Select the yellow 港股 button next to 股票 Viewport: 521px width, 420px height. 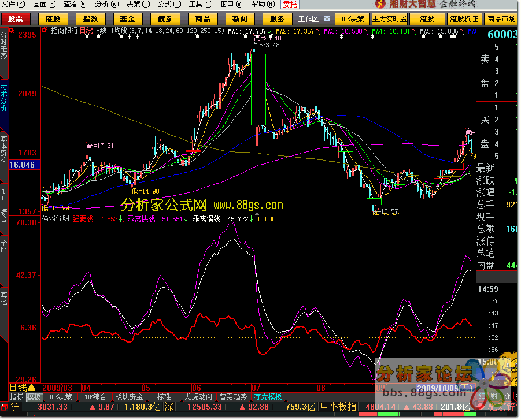tap(53, 19)
